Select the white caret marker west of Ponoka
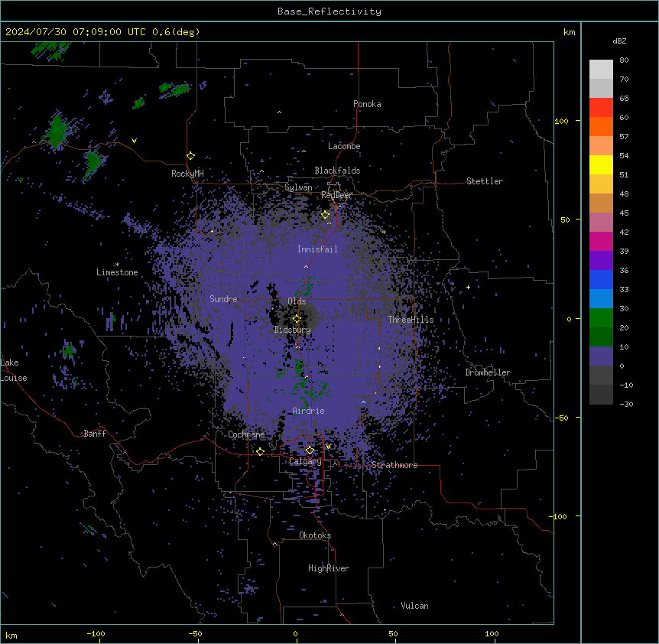The height and width of the screenshot is (644, 659). point(279,112)
